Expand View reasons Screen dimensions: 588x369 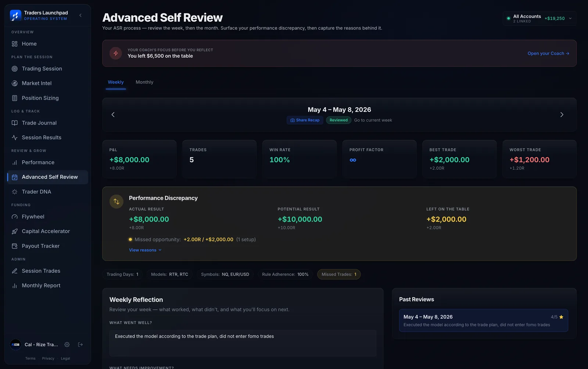(145, 250)
